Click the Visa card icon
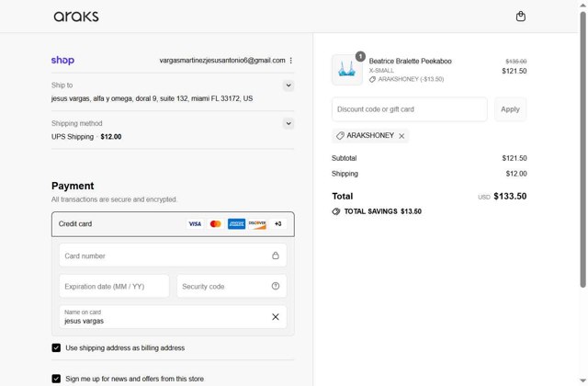The width and height of the screenshot is (588, 386). pyautogui.click(x=195, y=224)
